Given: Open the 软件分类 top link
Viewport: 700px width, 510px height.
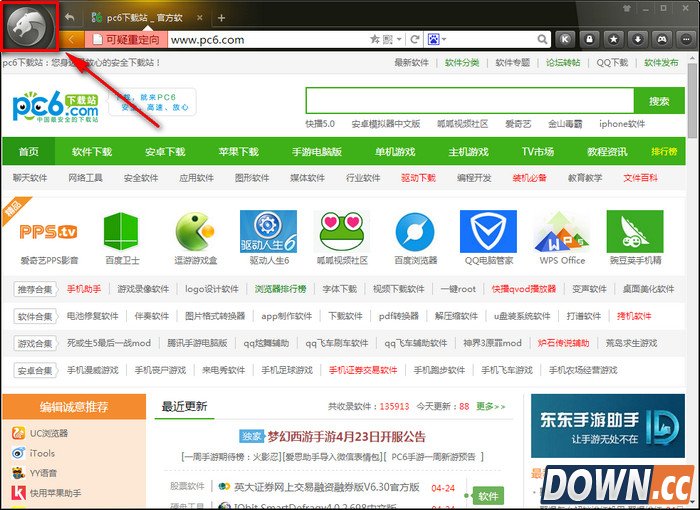Looking at the screenshot, I should [x=462, y=63].
